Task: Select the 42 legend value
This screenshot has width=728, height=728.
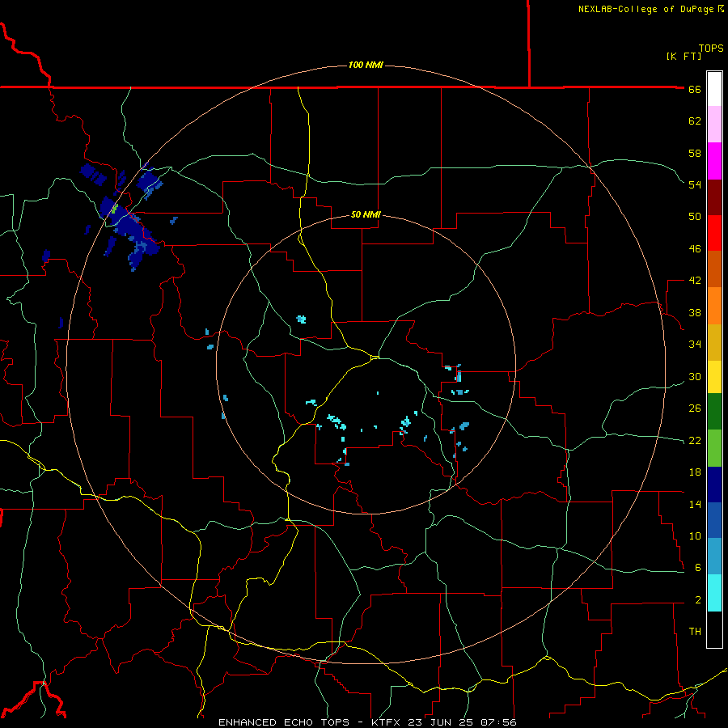Action: coord(695,281)
